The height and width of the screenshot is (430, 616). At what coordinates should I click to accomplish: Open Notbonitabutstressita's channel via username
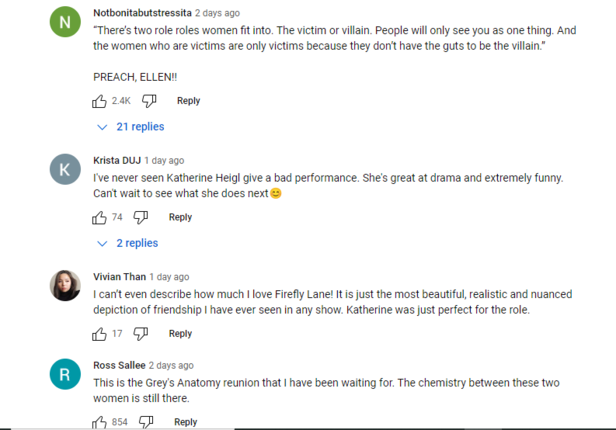click(143, 13)
